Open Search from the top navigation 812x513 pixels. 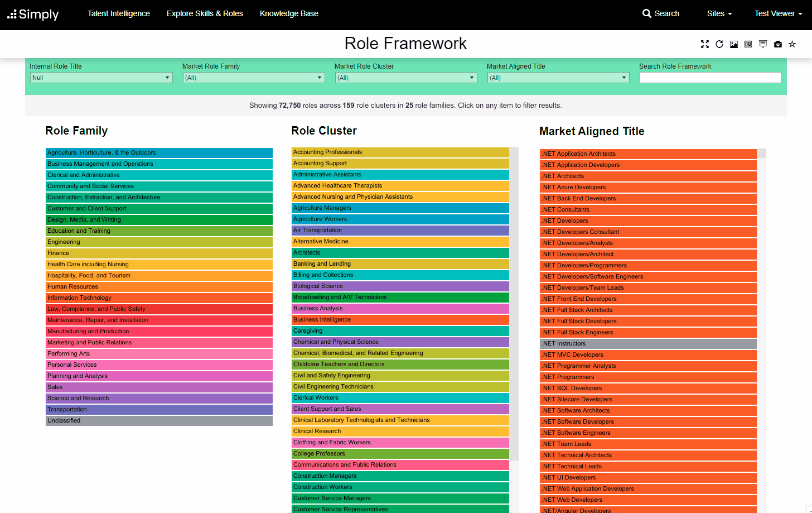(x=661, y=13)
